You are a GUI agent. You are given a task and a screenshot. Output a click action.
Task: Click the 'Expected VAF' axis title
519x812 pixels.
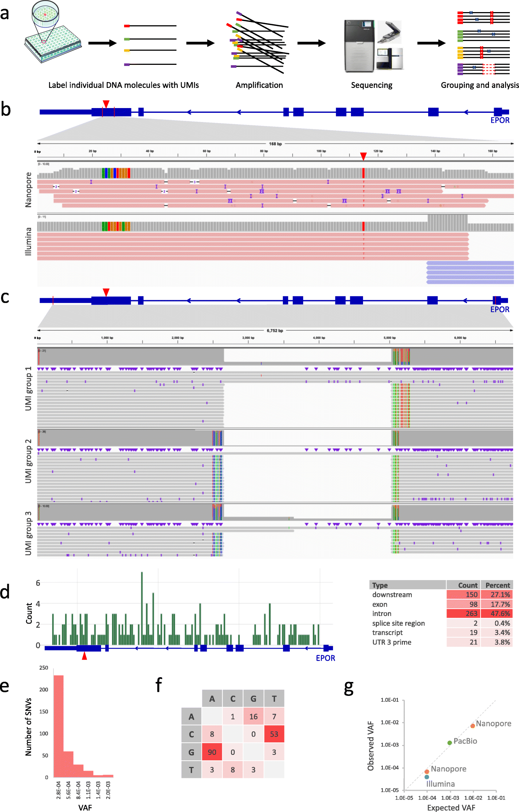point(451,808)
